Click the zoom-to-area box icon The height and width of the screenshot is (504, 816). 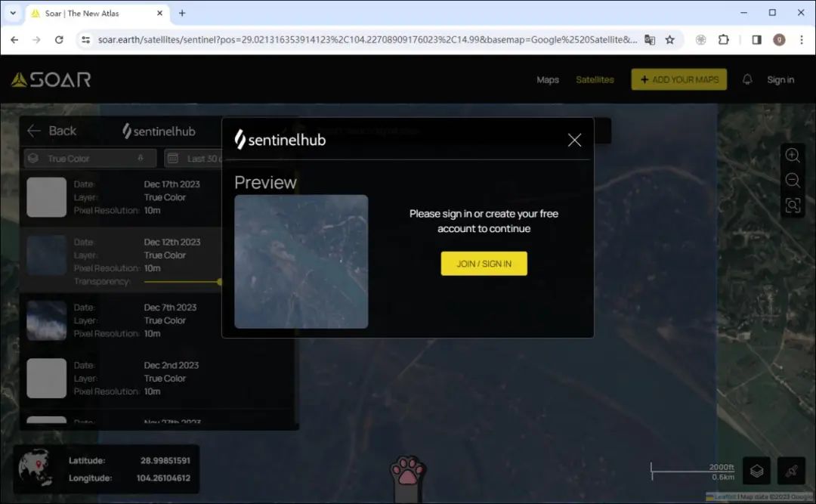point(793,205)
